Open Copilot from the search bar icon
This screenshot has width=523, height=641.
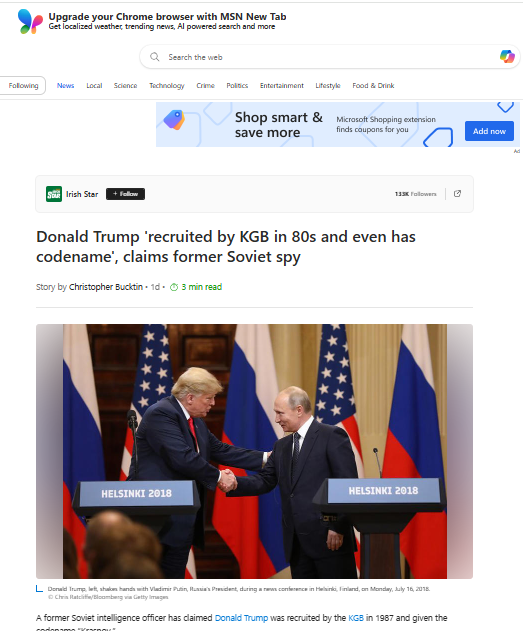pos(507,56)
